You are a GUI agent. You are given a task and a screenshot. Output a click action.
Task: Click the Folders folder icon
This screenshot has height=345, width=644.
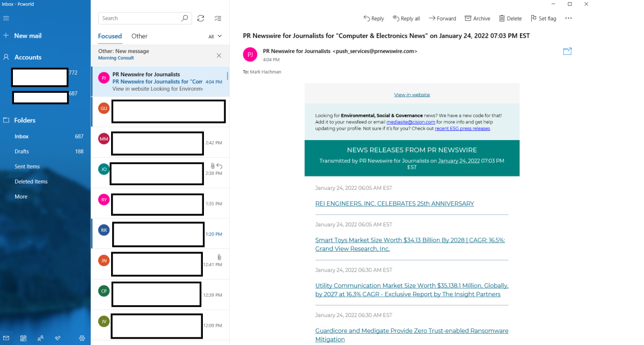[x=6, y=120]
